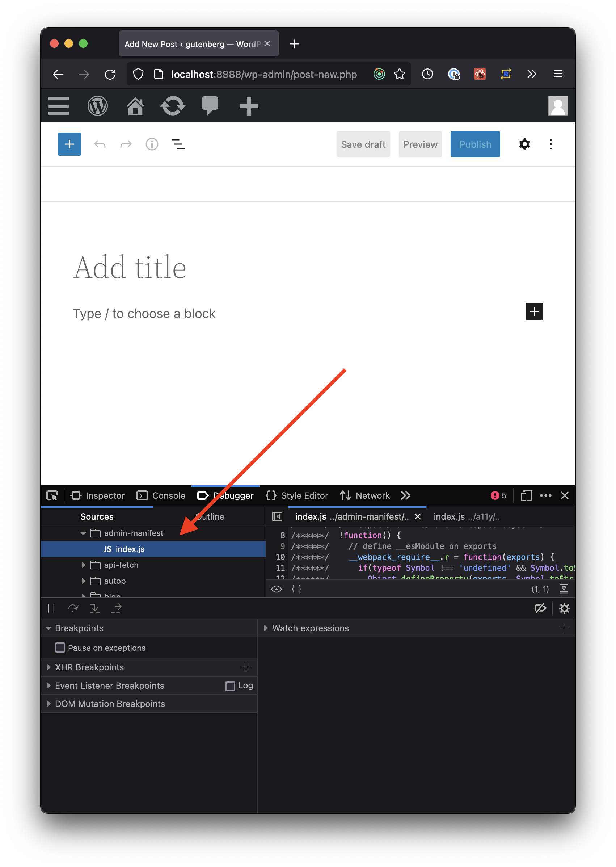Expand the autop folder
Screen dimensions: 616x867
[x=83, y=581]
